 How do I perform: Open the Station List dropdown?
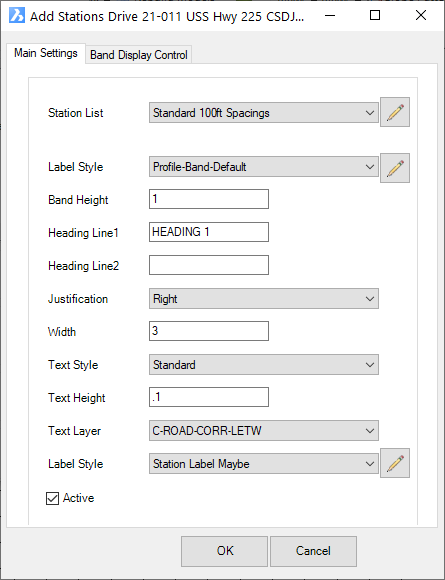coord(264,113)
